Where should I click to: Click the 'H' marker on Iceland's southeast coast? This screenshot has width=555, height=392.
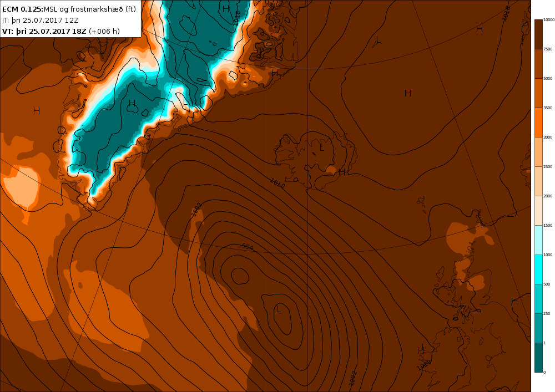(341, 172)
